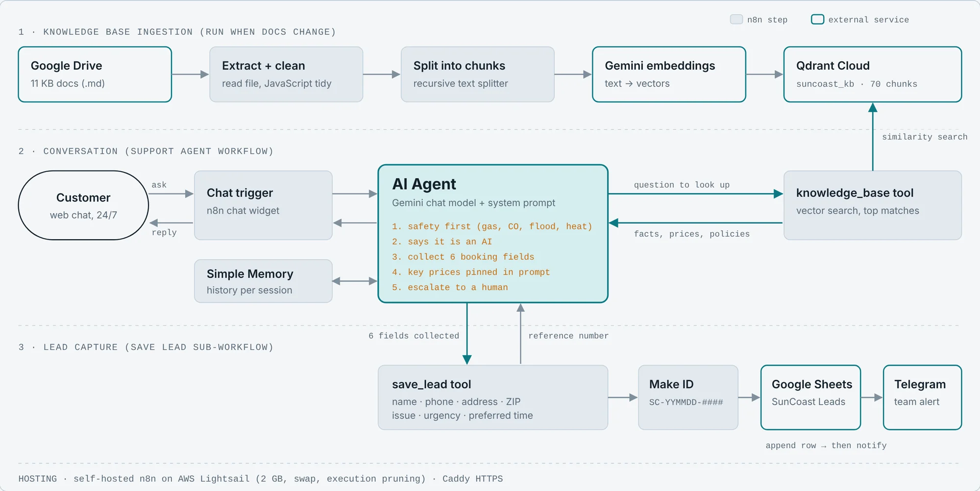Click 'read file, JavaScript tidy' subtitle
The height and width of the screenshot is (491, 980).
click(276, 84)
